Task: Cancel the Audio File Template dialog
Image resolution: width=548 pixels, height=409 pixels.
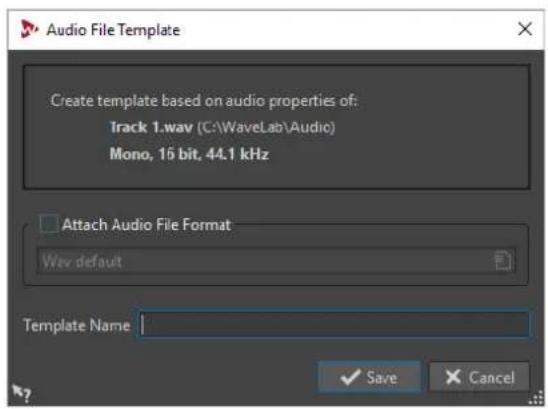Action: pos(480,377)
